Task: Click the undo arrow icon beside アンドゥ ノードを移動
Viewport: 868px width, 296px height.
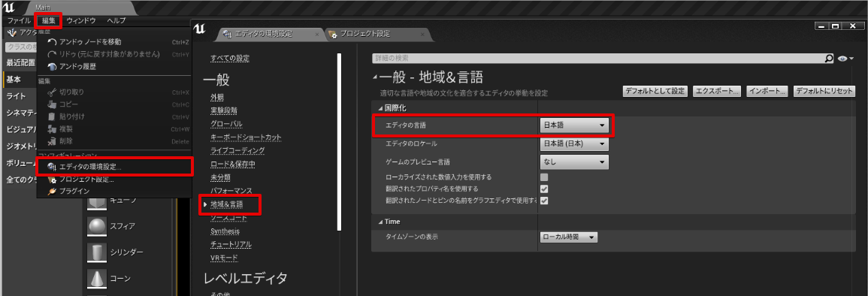Action: pos(52,42)
